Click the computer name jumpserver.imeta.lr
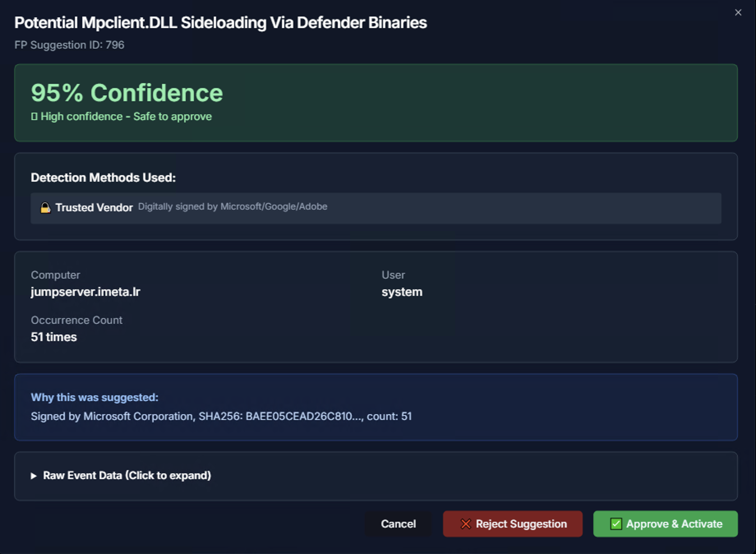 click(85, 292)
